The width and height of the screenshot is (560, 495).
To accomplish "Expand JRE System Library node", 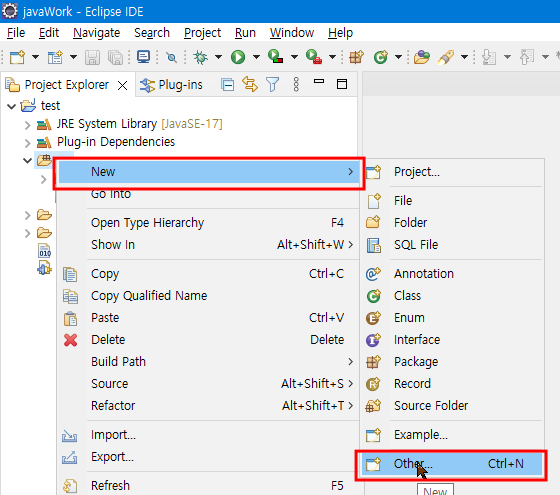I will [28, 125].
